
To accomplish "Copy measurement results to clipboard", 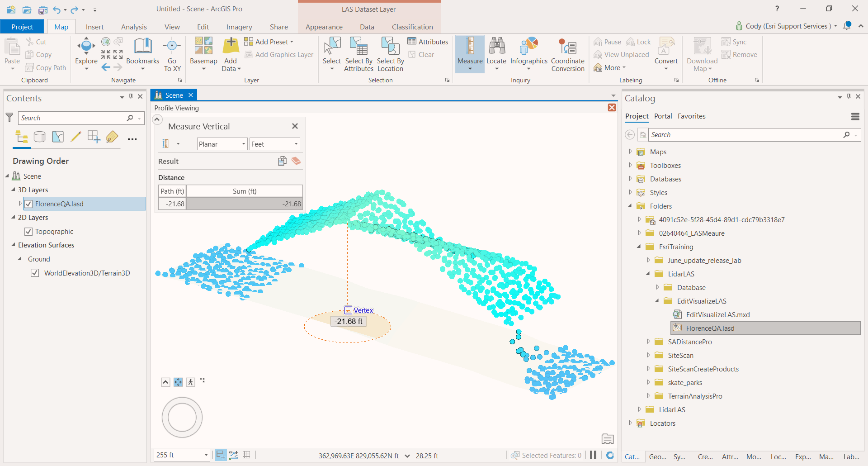I will (282, 161).
